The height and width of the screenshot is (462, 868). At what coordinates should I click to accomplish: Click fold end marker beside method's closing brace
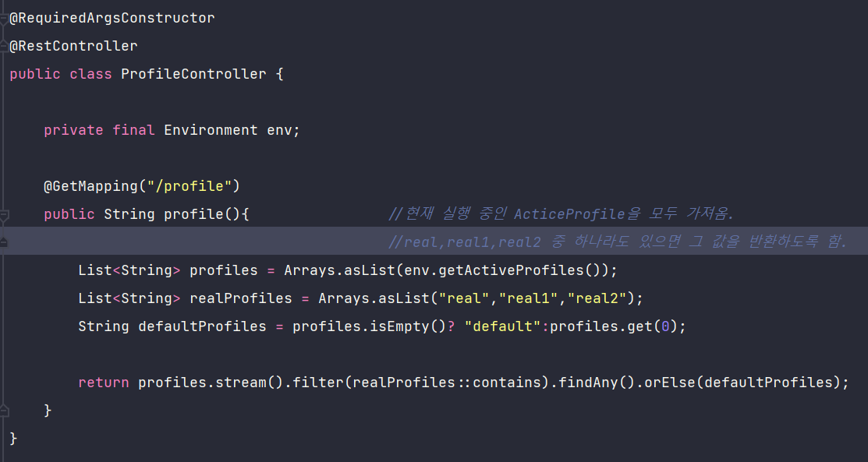[x=3, y=411]
